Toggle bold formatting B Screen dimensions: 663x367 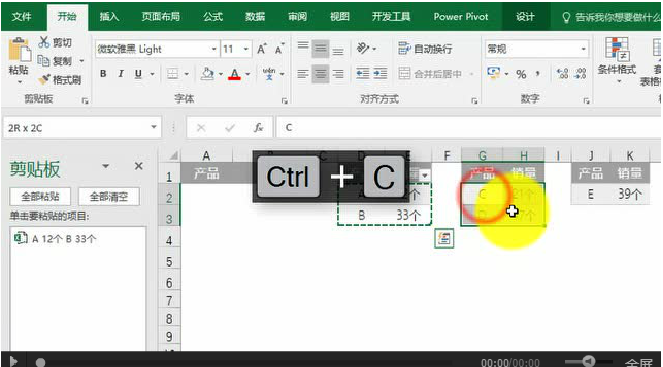103,74
